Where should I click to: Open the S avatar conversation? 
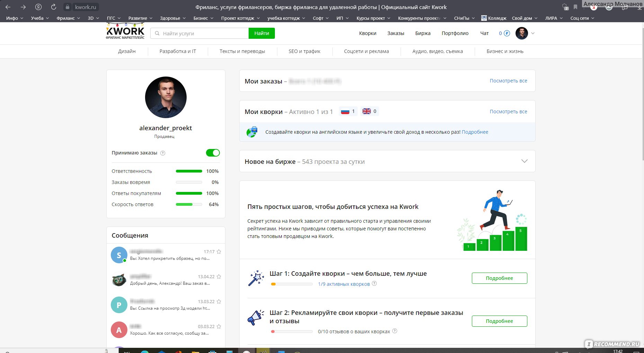(119, 255)
